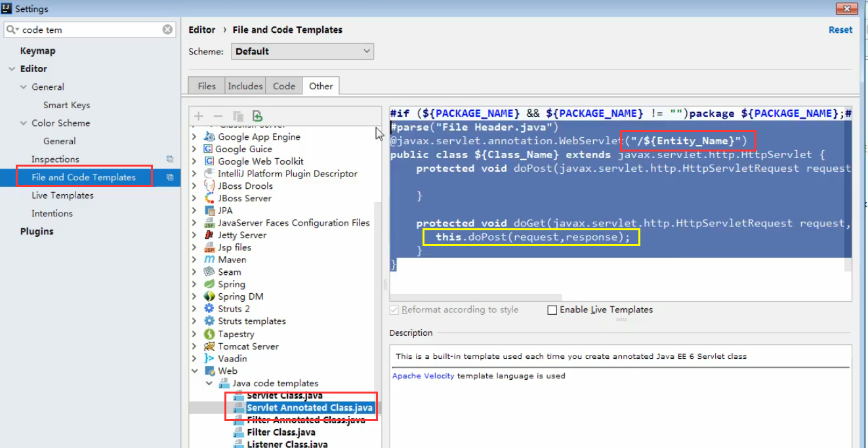Click the JPA icon
Viewport: 868px width, 448px height.
pos(209,211)
